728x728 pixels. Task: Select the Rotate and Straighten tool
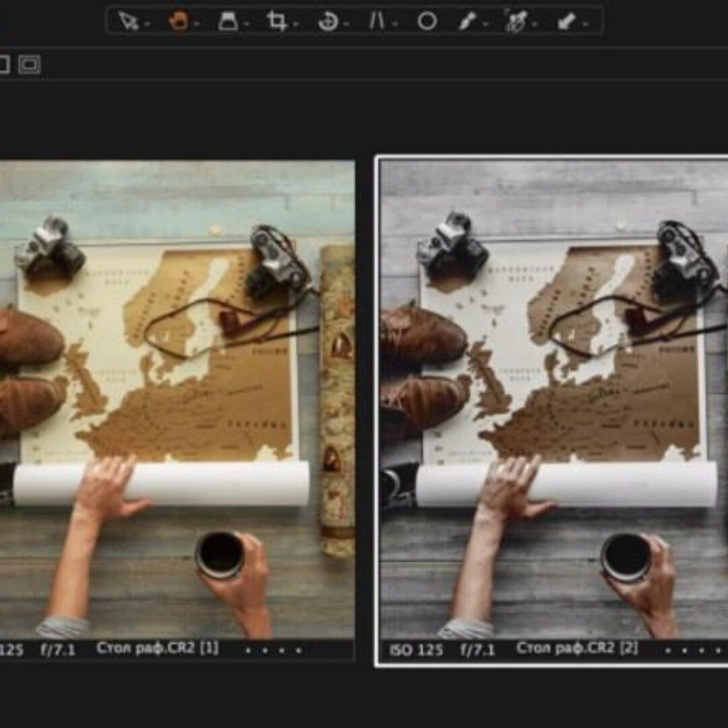(x=328, y=21)
